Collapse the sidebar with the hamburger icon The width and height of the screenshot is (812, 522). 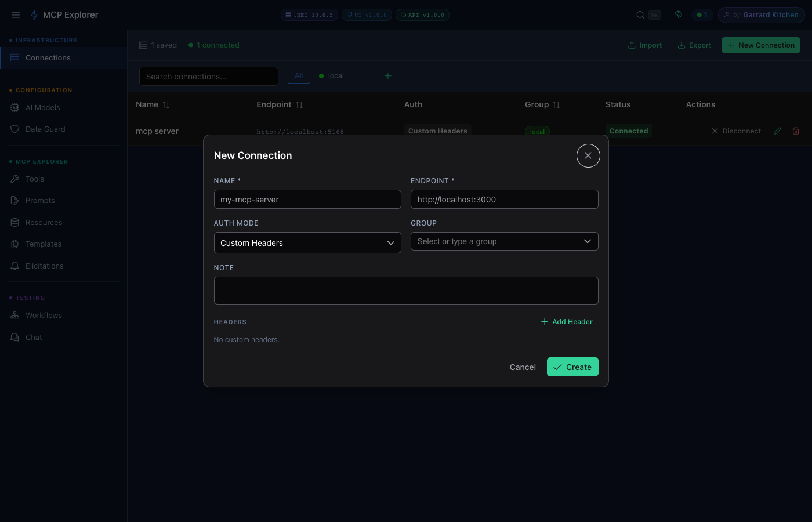(x=15, y=14)
